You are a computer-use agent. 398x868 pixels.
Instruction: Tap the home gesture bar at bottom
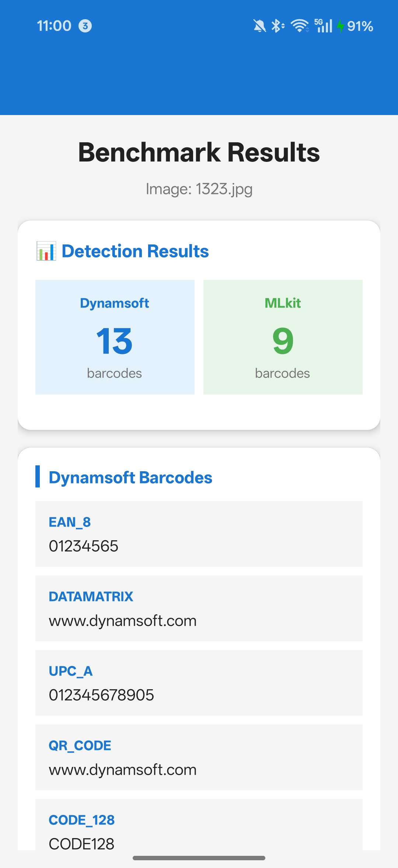tap(199, 858)
